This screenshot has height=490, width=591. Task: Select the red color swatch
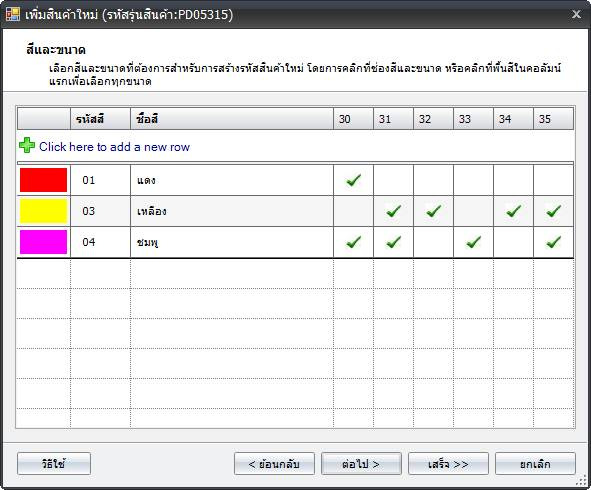pos(43,180)
